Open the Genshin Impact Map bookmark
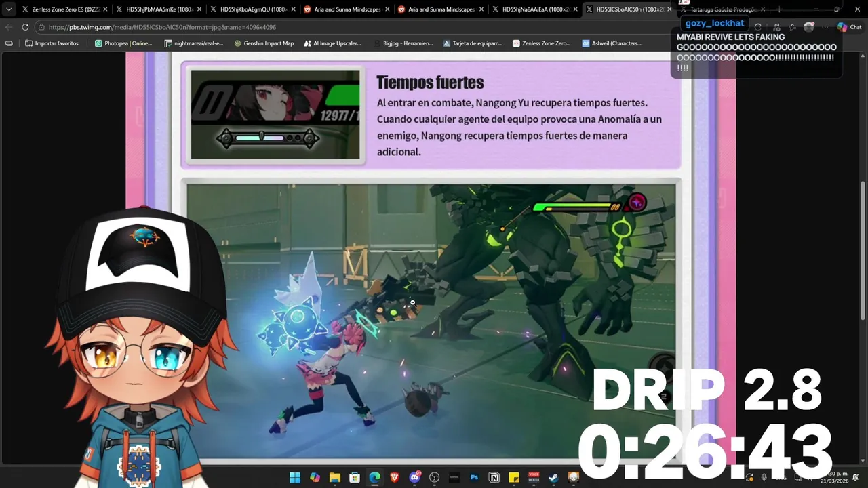The width and height of the screenshot is (868, 488). [264, 43]
